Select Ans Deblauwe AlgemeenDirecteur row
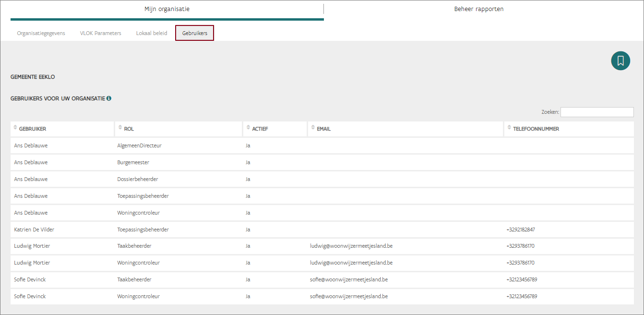This screenshot has width=644, height=315. [139, 145]
